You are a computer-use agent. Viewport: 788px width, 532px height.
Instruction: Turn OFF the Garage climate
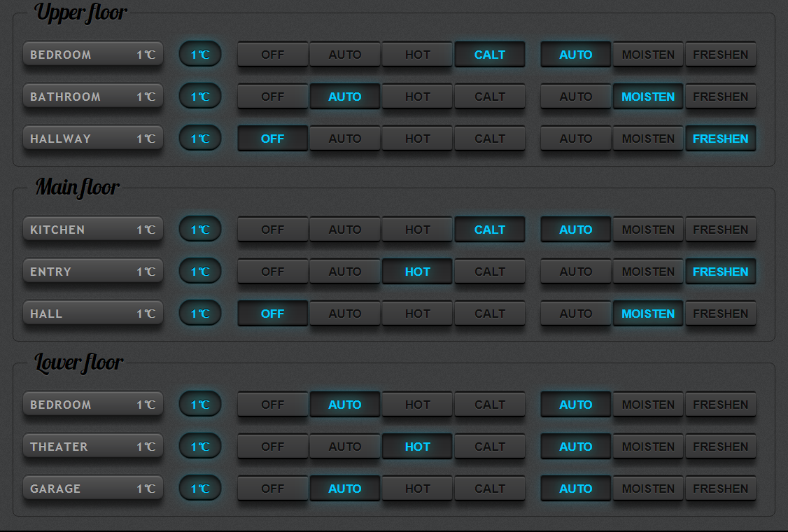(272, 489)
